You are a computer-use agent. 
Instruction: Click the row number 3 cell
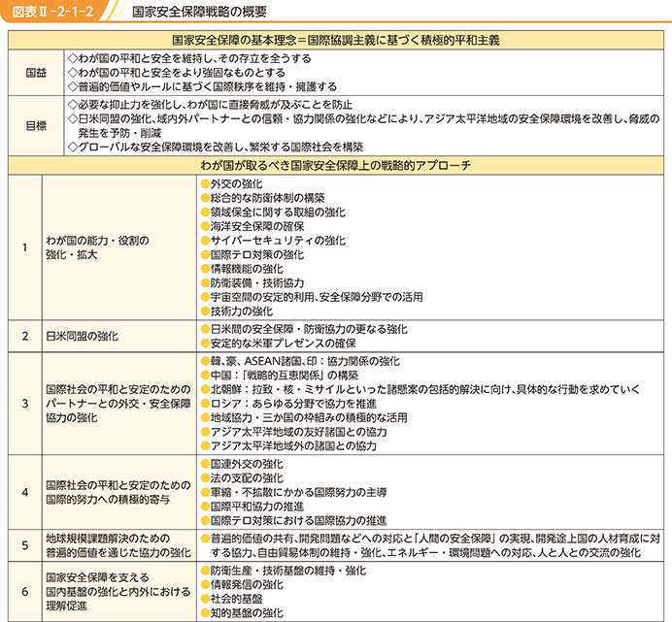pyautogui.click(x=25, y=404)
